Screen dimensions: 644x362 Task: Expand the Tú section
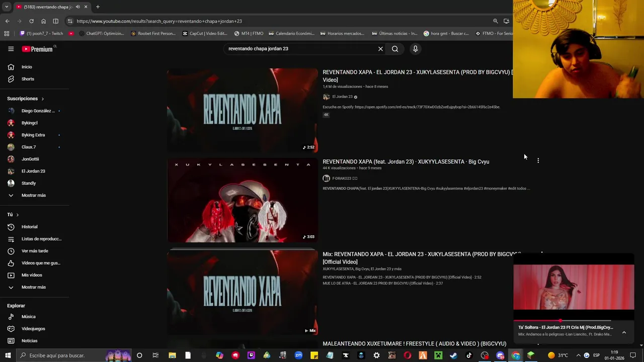pos(13,215)
